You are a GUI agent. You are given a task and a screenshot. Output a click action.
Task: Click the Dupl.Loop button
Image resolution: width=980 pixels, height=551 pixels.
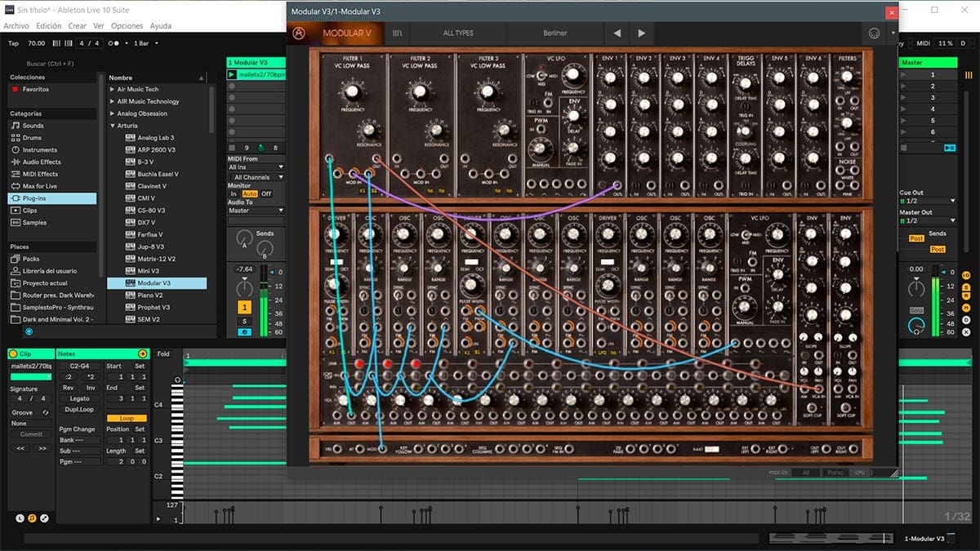click(79, 409)
